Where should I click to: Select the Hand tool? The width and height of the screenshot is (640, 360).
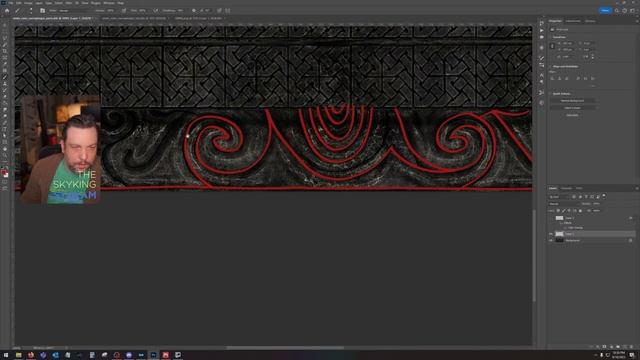(x=5, y=149)
